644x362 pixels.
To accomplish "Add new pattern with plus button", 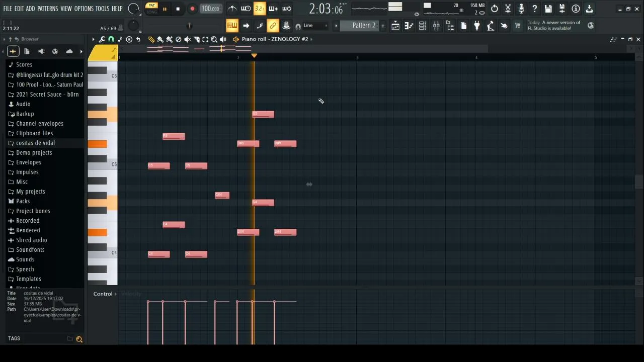I will click(x=382, y=26).
